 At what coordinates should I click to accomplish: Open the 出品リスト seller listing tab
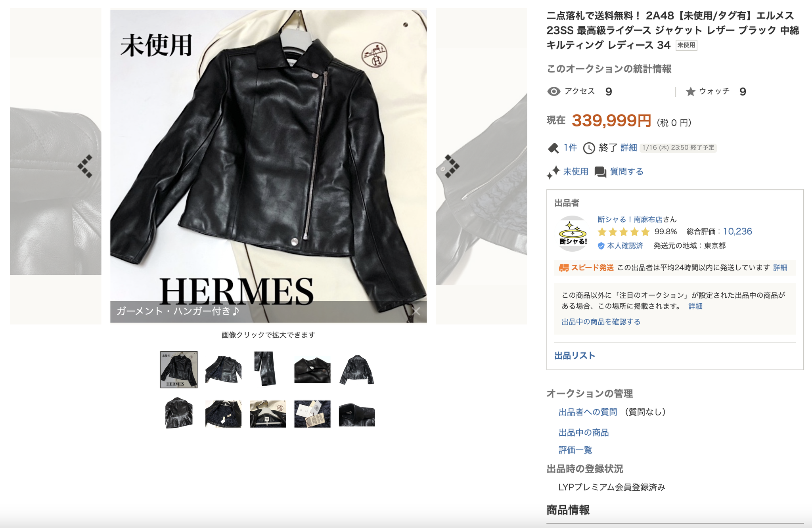(575, 356)
